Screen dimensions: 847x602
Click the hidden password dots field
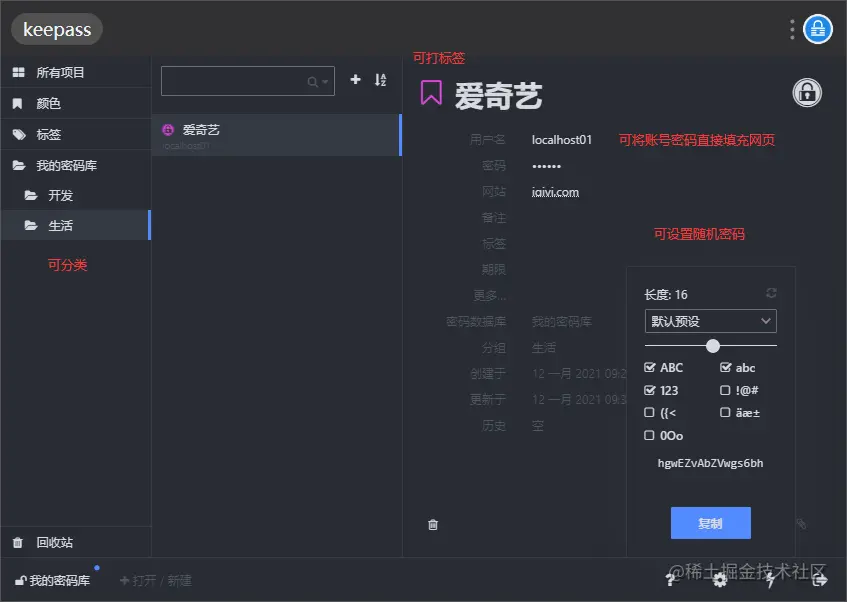546,166
